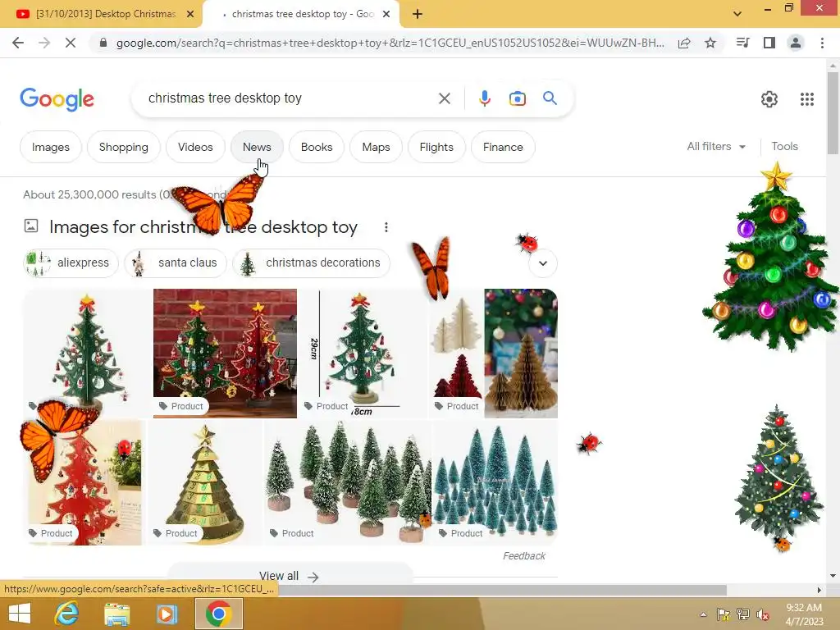This screenshot has width=840, height=630.
Task: Select the Shopping filter
Action: (123, 147)
